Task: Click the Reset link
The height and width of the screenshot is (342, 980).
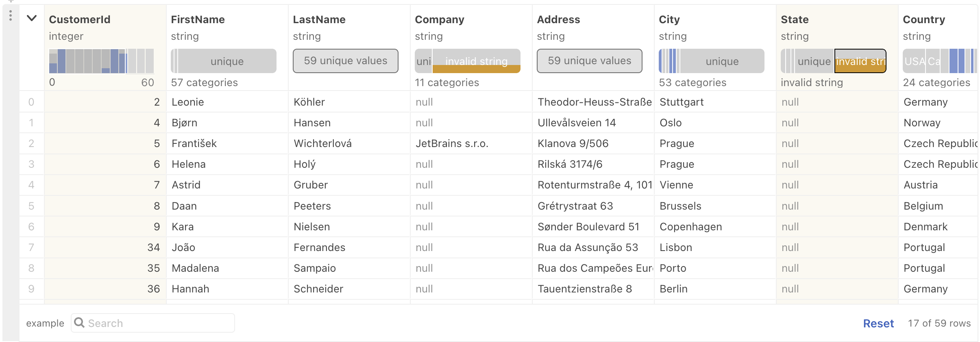Action: (878, 323)
